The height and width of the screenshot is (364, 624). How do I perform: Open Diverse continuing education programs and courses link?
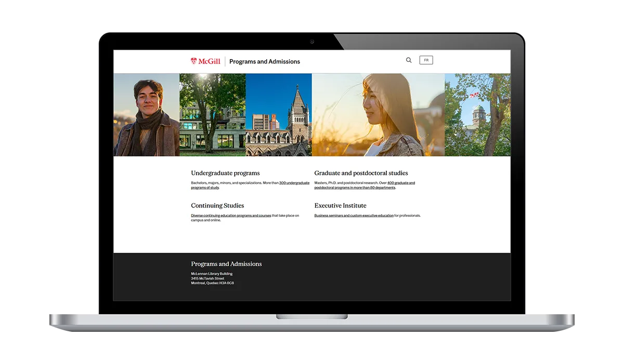tap(231, 215)
